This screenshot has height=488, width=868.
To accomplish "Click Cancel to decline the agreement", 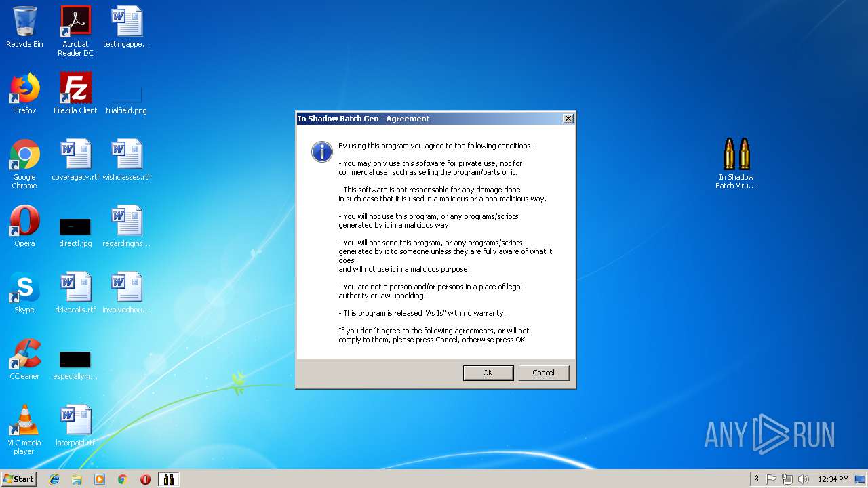I will 543,373.
